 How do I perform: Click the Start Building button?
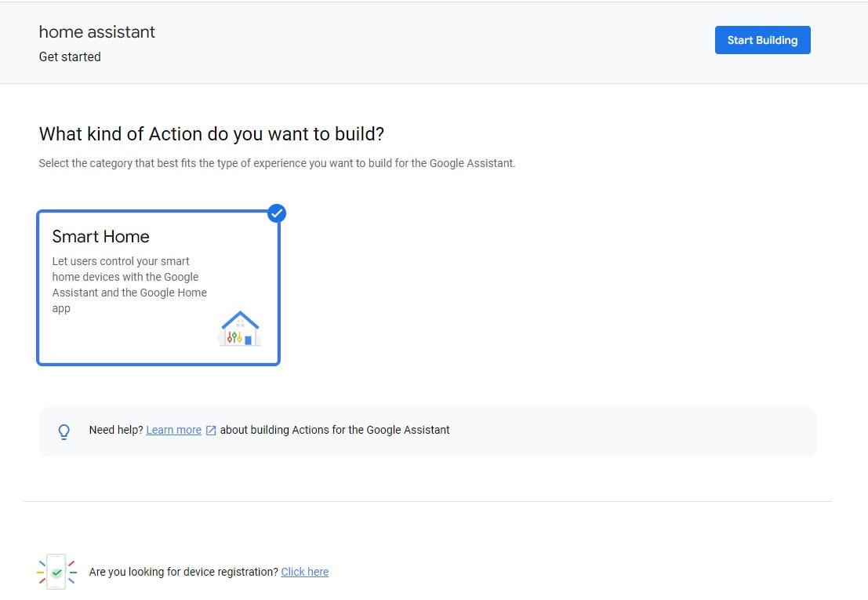coord(762,40)
